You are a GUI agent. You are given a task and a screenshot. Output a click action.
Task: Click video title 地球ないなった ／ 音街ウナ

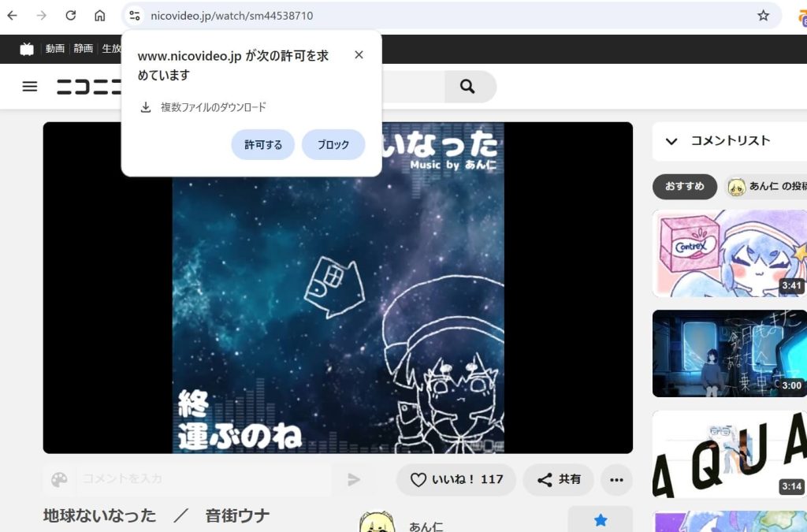157,515
